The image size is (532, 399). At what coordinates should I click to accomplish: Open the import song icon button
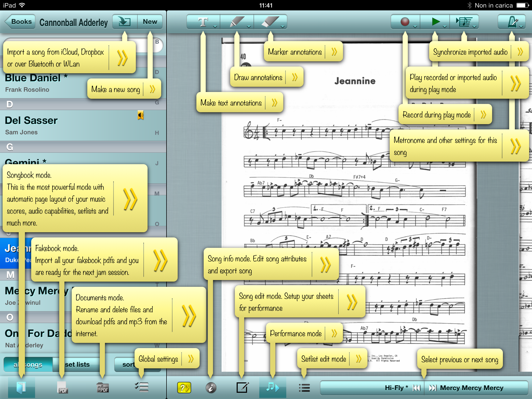pyautogui.click(x=125, y=22)
